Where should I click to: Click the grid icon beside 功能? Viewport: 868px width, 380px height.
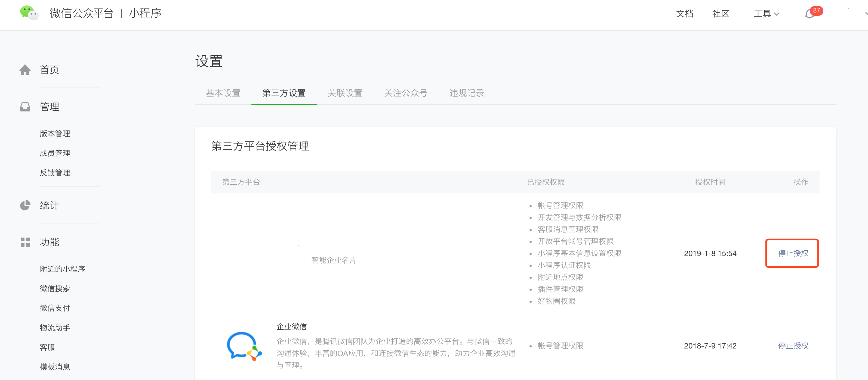[25, 242]
